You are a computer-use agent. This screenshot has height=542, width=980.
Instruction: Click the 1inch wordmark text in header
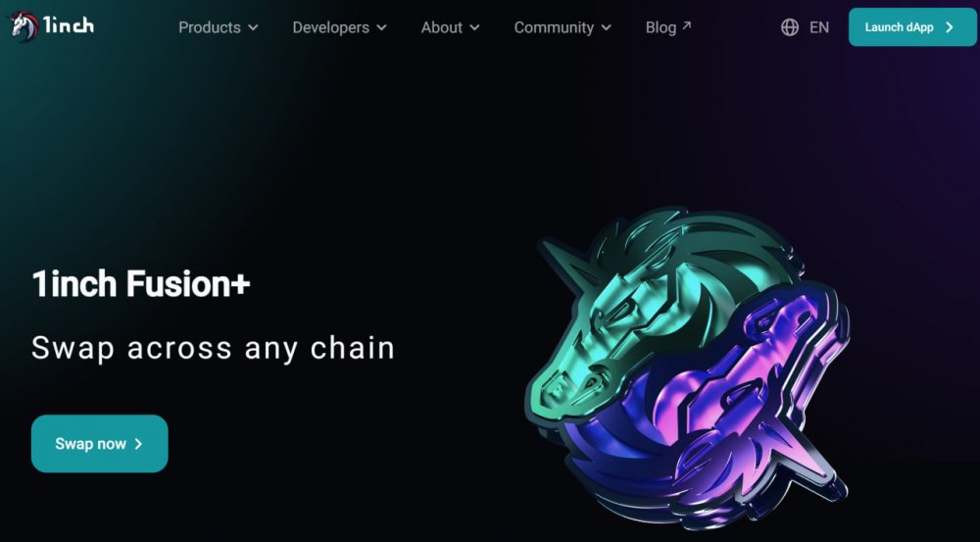pyautogui.click(x=69, y=25)
